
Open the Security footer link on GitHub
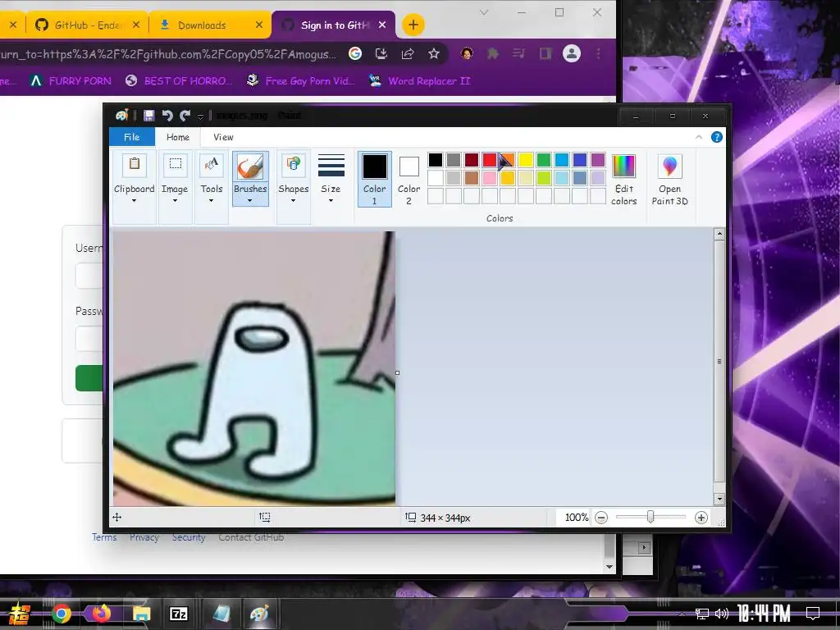[x=189, y=537]
